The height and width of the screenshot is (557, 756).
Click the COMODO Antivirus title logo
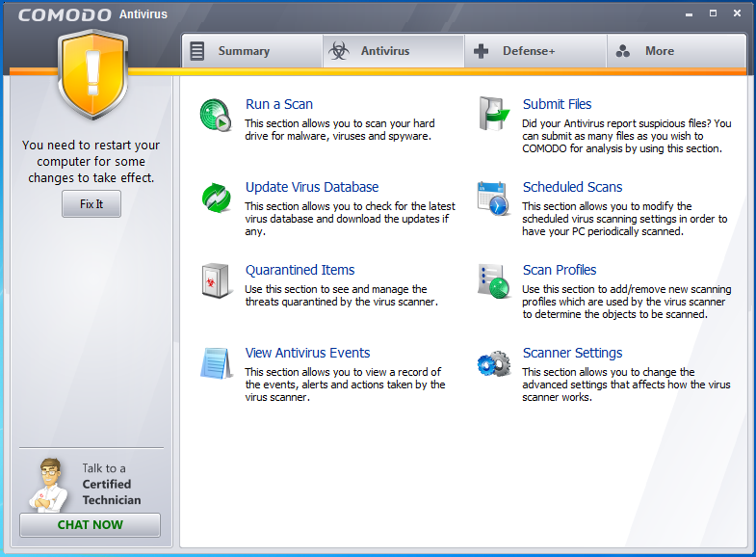92,15
